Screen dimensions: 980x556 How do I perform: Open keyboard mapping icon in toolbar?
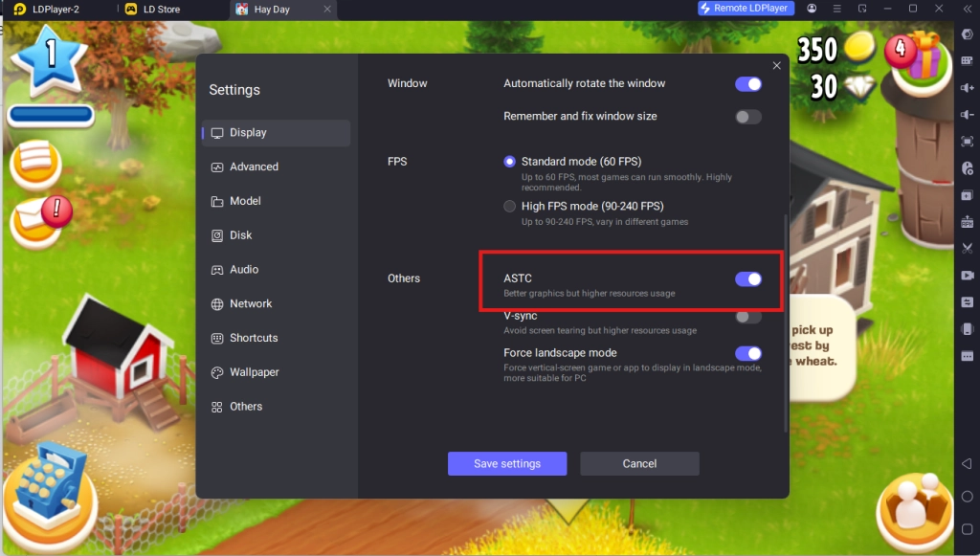click(968, 60)
